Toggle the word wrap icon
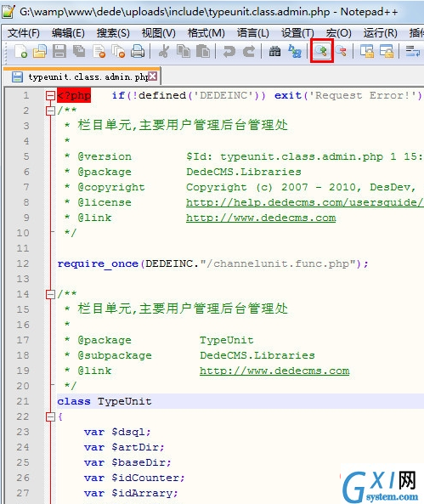424x504 pixels. pos(413,52)
